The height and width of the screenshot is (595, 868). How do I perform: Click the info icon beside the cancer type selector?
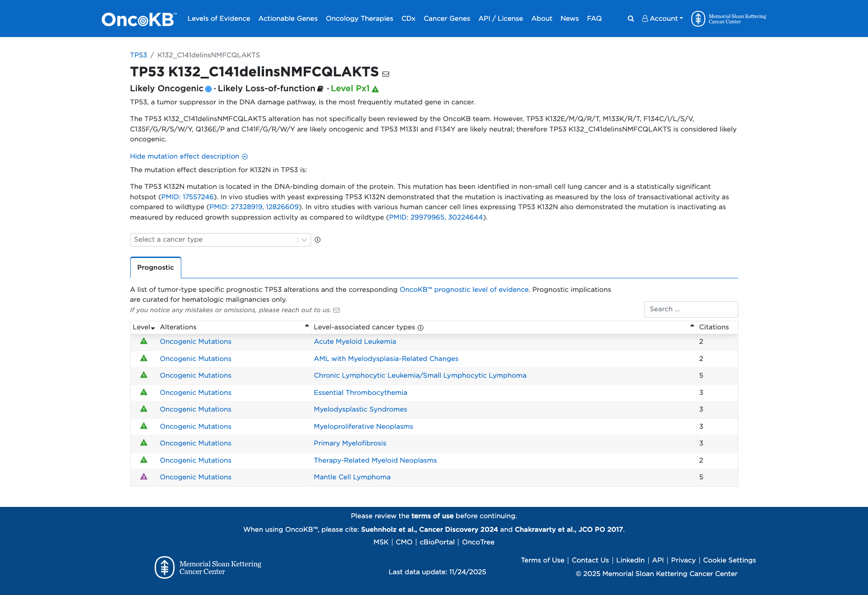coord(317,240)
